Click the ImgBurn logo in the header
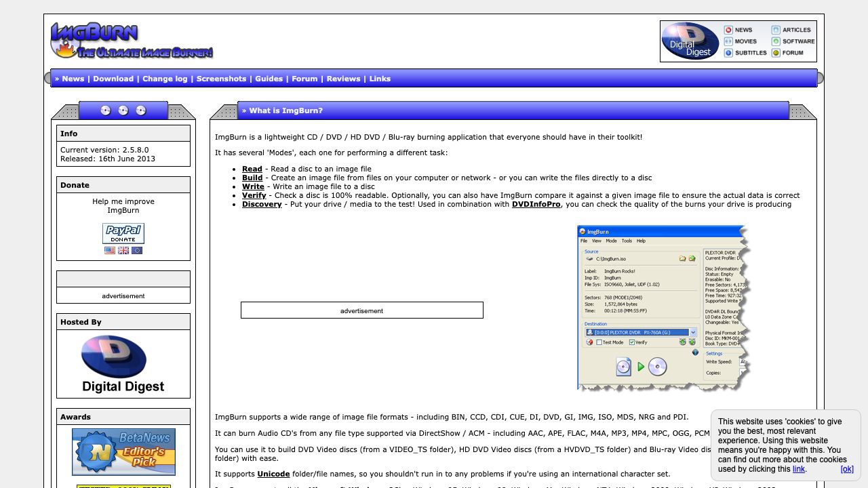 [132, 41]
